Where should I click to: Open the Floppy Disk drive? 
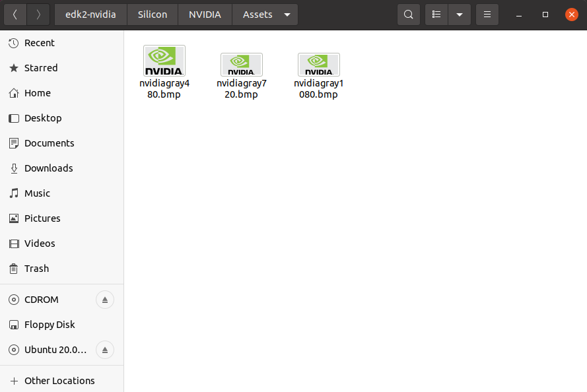[x=50, y=325]
